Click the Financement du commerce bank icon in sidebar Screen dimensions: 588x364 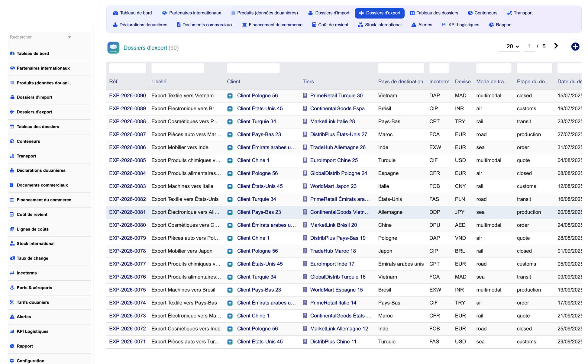12,200
